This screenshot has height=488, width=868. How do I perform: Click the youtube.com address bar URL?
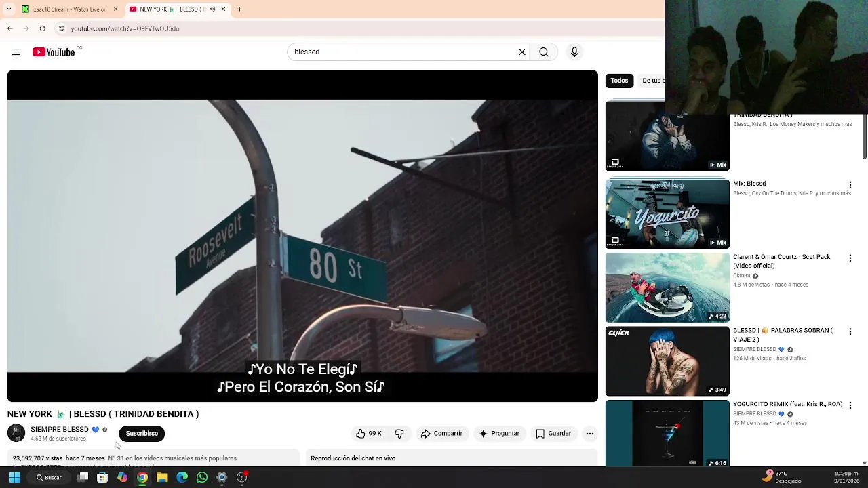pyautogui.click(x=125, y=28)
